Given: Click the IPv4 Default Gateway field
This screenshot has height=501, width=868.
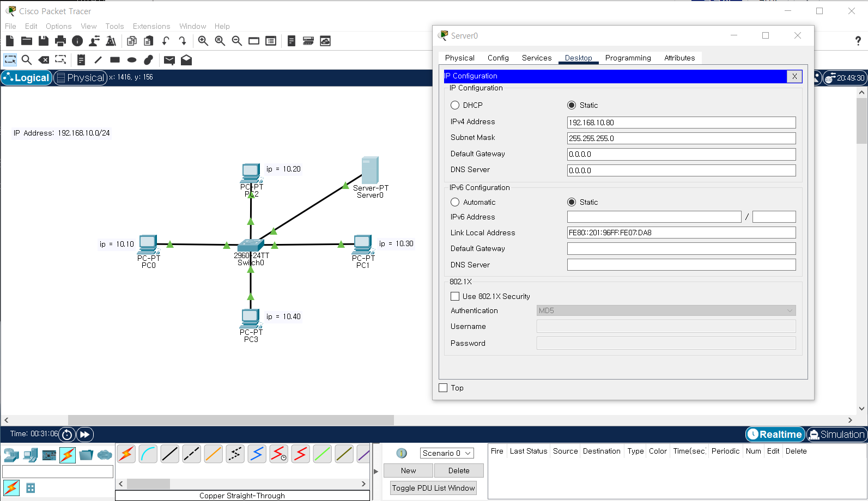Looking at the screenshot, I should click(x=681, y=154).
